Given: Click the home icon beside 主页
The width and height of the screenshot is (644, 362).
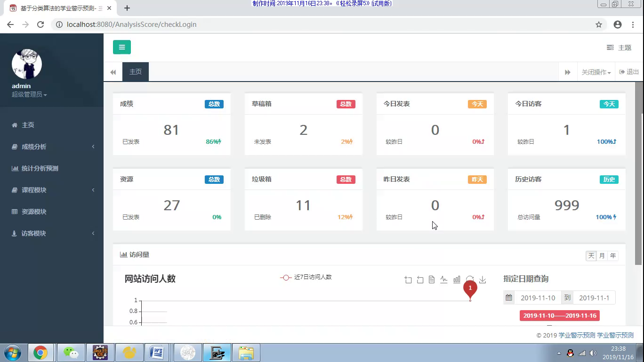Looking at the screenshot, I should coord(15,125).
